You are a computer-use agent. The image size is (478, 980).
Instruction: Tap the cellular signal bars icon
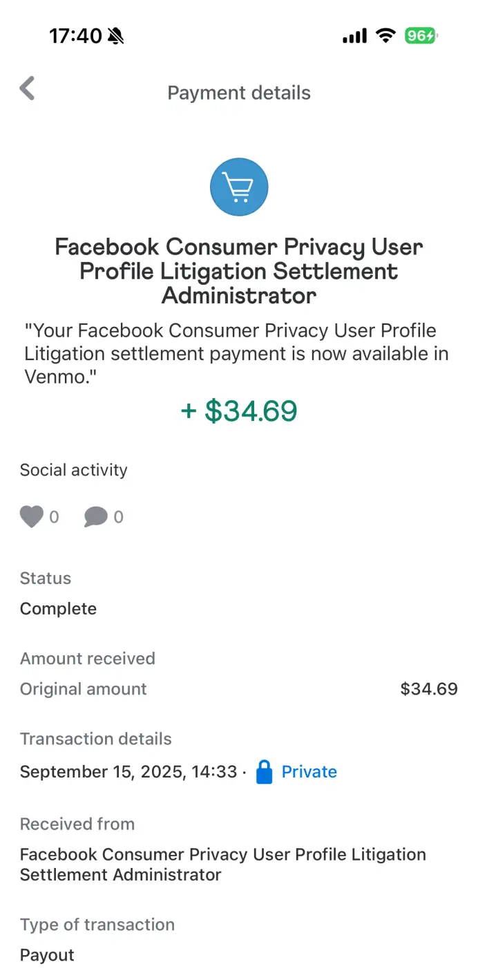coord(354,36)
